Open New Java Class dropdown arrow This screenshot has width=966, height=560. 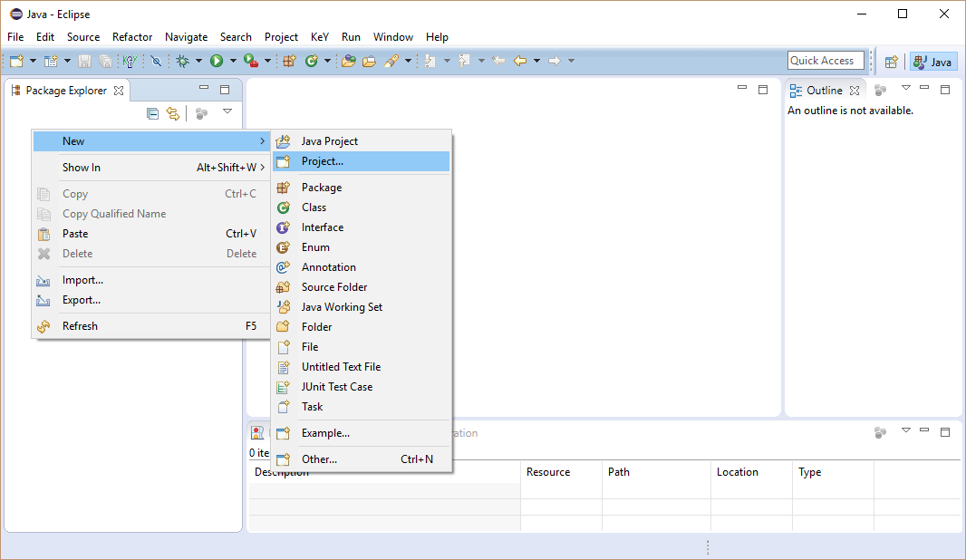tap(327, 61)
